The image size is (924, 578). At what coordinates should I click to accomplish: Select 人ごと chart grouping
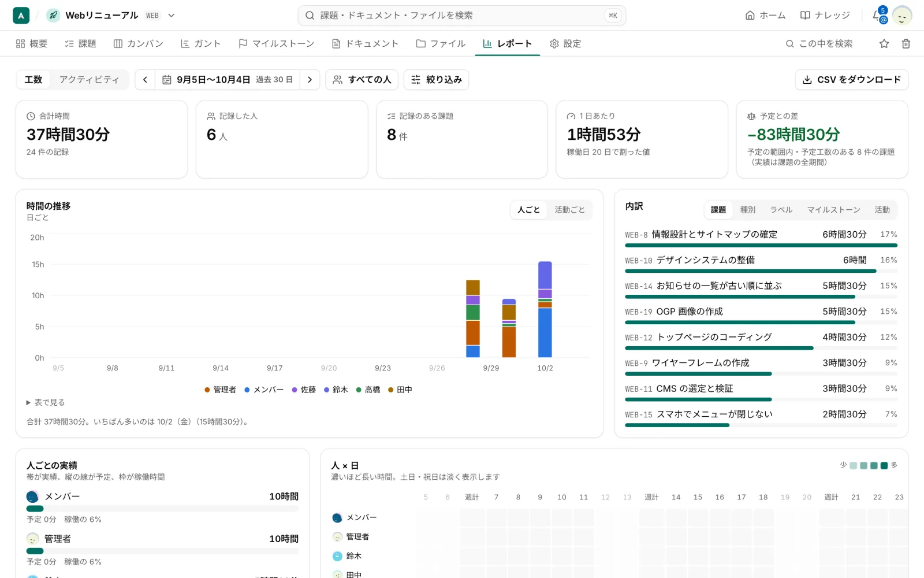[528, 210]
